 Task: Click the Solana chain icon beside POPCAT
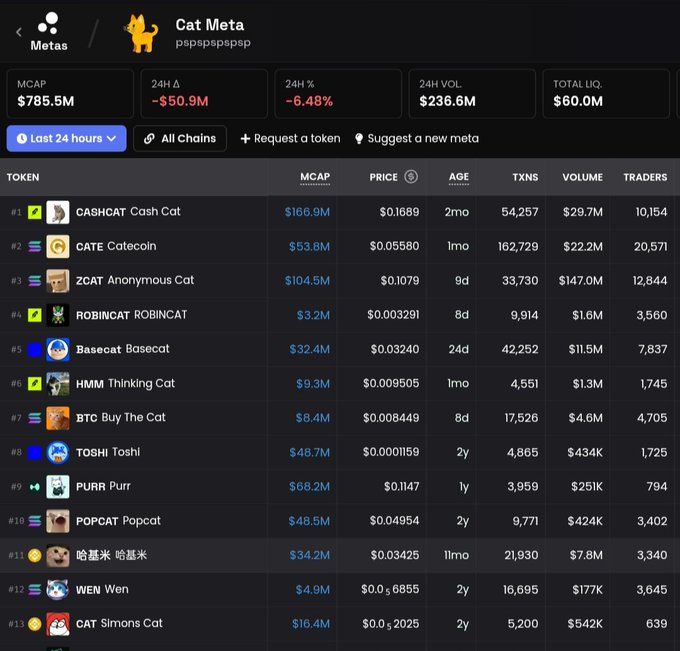[35, 521]
